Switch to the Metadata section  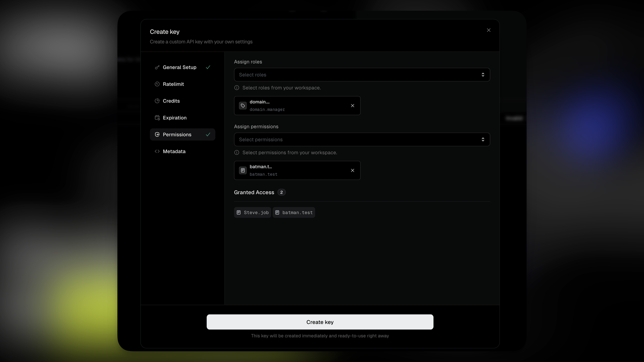(x=182, y=151)
